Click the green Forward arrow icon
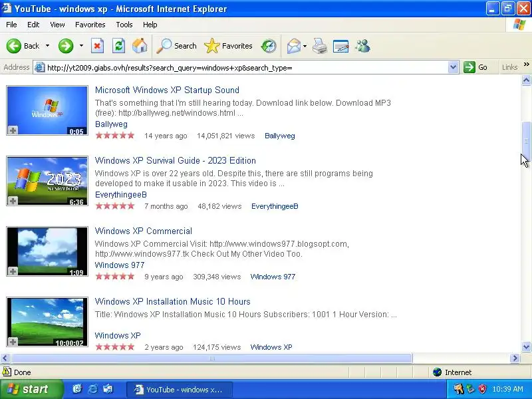The image size is (532, 399). (x=65, y=46)
